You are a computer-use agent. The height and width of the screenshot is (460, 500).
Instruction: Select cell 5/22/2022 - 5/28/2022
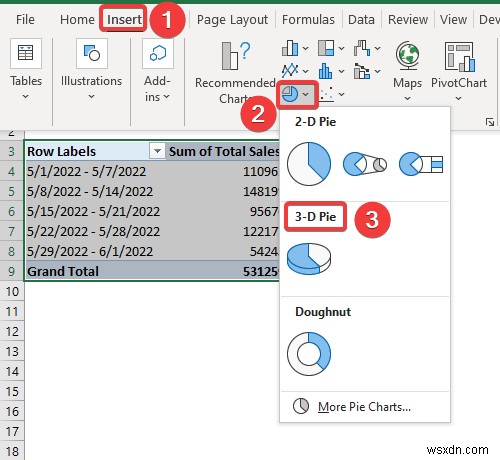pos(95,231)
